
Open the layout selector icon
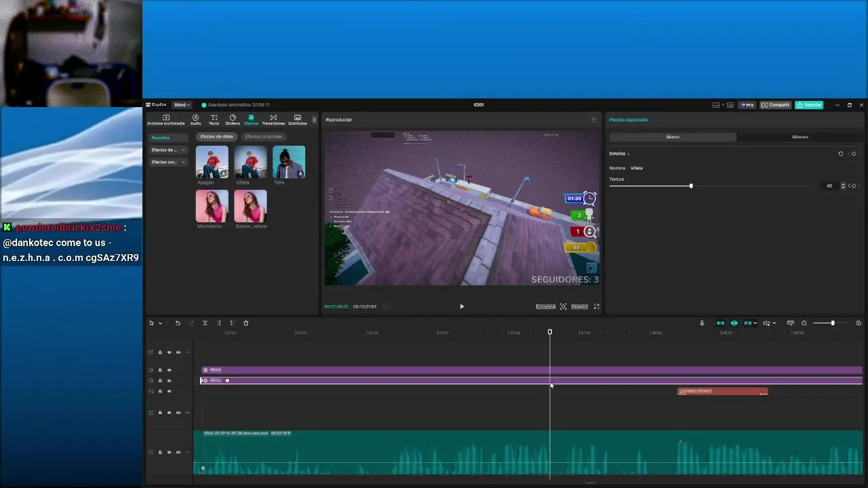(x=716, y=105)
